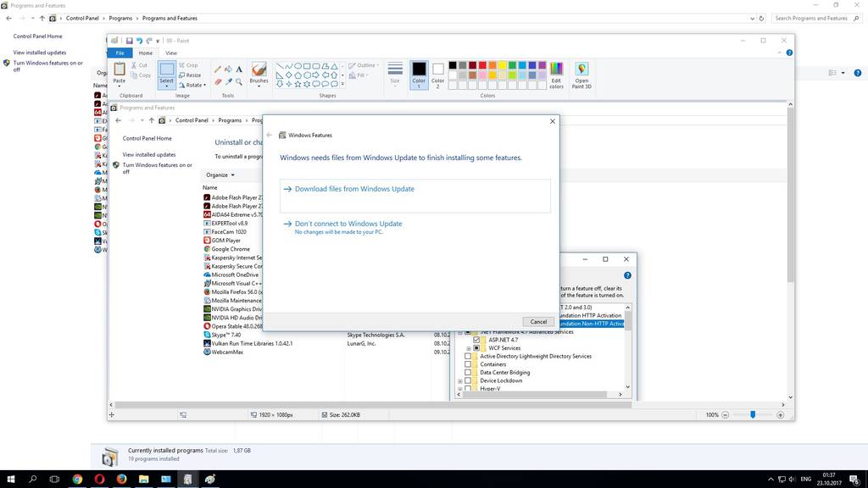Click the Save icon in Paint title bar
This screenshot has height=488, width=868.
coord(129,41)
